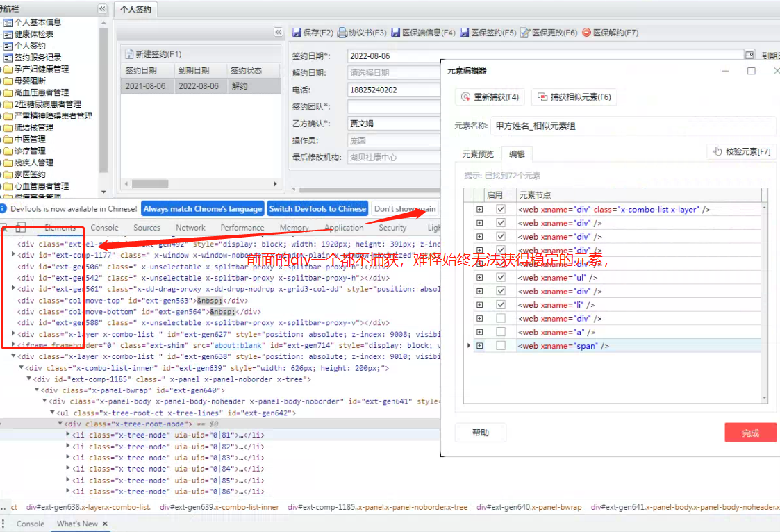Click 重新捕获(F4) recapture icon
Viewport: 780px width, 532px height.
coord(465,97)
